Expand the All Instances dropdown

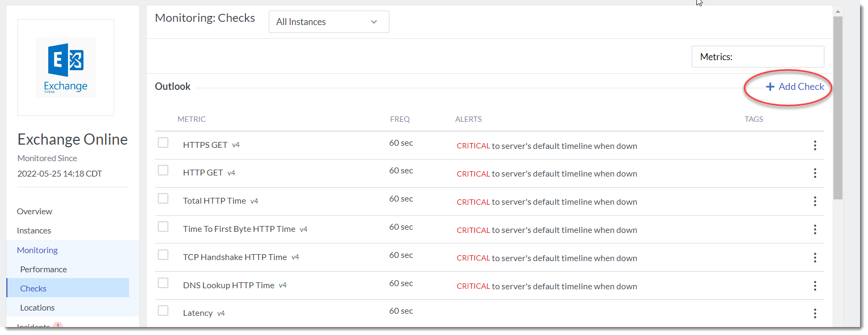click(329, 22)
